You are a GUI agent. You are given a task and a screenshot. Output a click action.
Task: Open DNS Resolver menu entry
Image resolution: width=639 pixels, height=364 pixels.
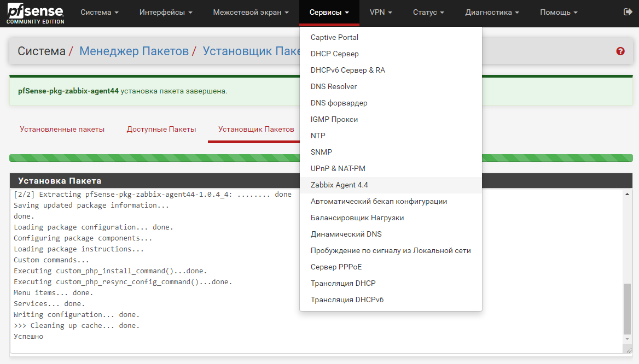(x=391, y=86)
